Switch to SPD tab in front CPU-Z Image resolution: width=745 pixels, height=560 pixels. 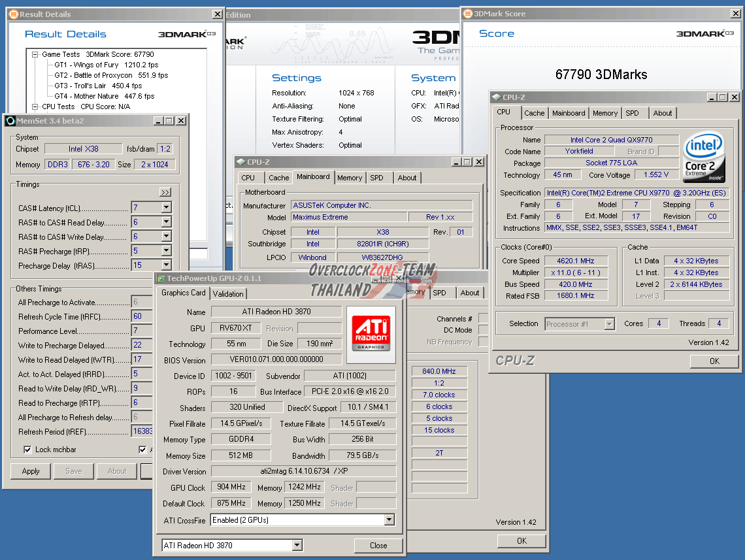[x=632, y=113]
